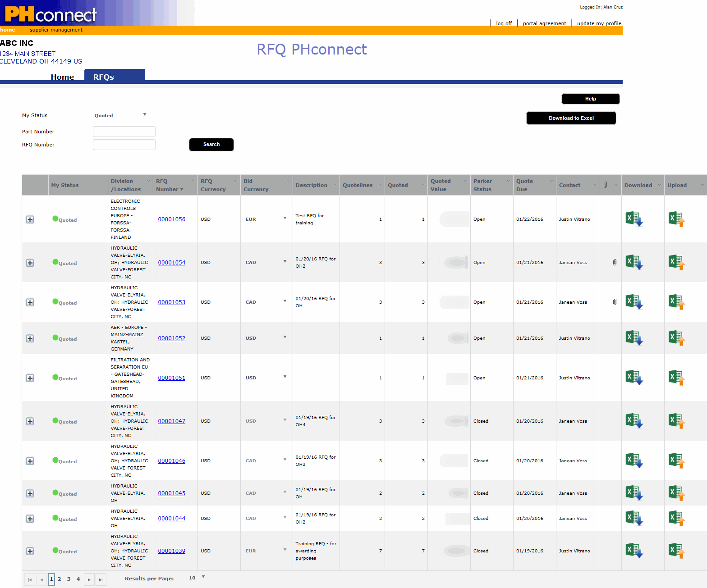Click attachment paperclip for RFQ 00001053

click(x=615, y=302)
